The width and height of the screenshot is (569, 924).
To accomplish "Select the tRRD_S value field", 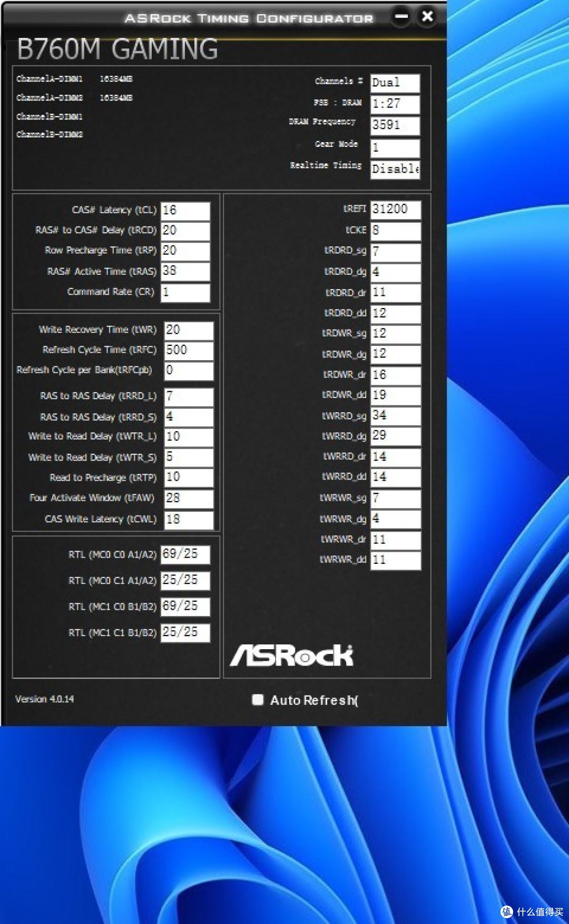I will pos(189,417).
